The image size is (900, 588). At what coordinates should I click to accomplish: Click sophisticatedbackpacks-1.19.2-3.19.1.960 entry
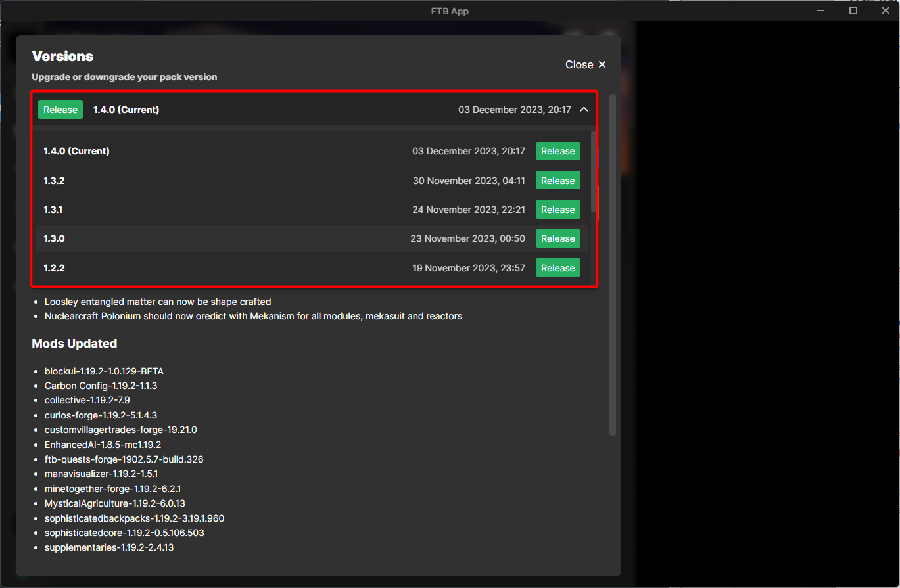tap(134, 518)
